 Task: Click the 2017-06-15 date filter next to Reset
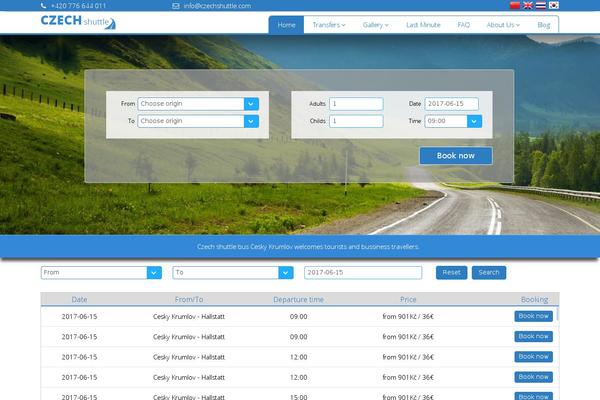[363, 273]
